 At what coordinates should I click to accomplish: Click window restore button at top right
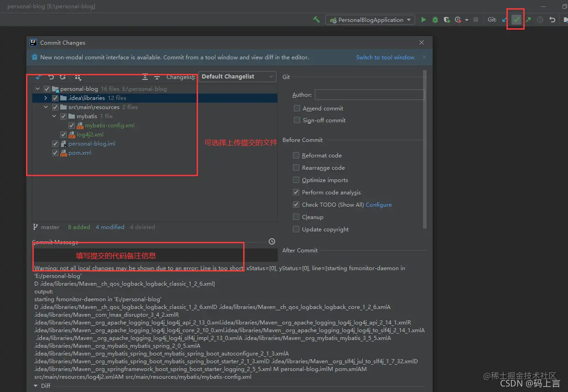point(565,6)
